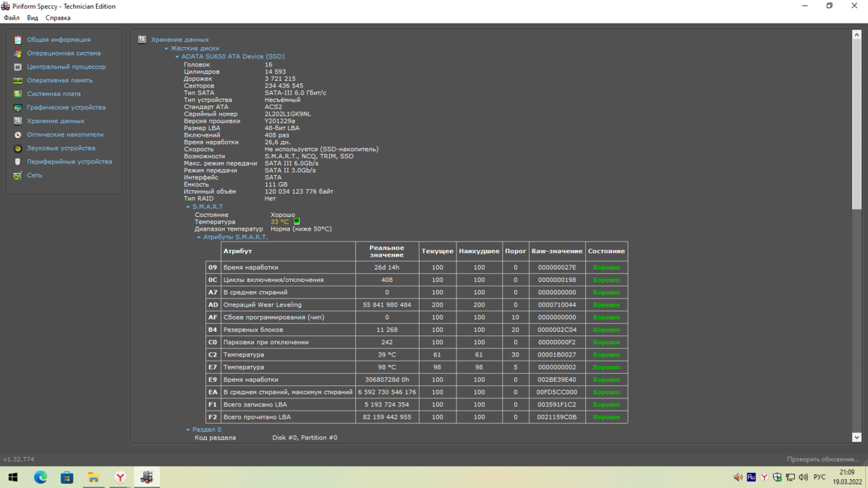Launch Microsoft Edge from the taskbar
Image resolution: width=868 pixels, height=488 pixels.
pos(41,477)
